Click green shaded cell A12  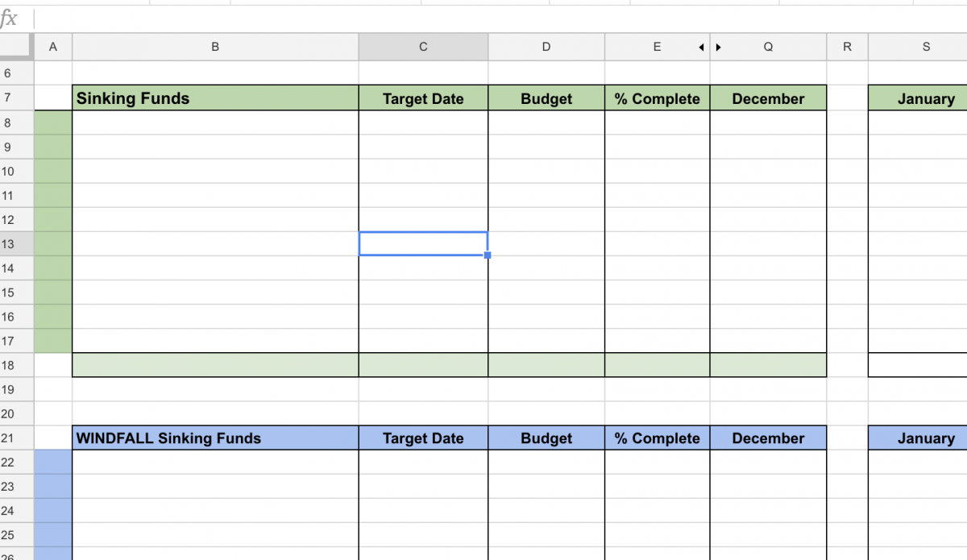53,219
